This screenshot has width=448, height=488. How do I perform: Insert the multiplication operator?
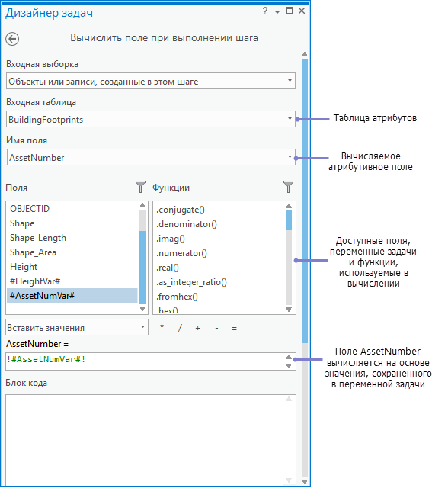tap(162, 327)
